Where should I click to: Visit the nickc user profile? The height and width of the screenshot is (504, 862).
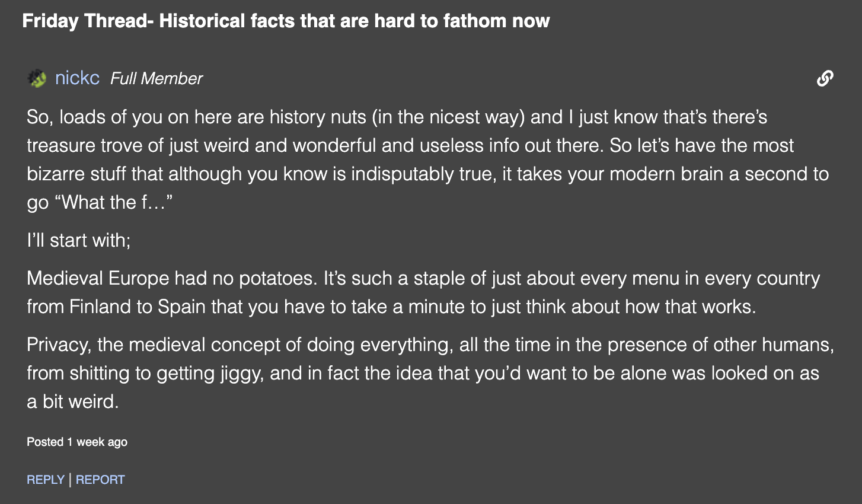(x=77, y=78)
